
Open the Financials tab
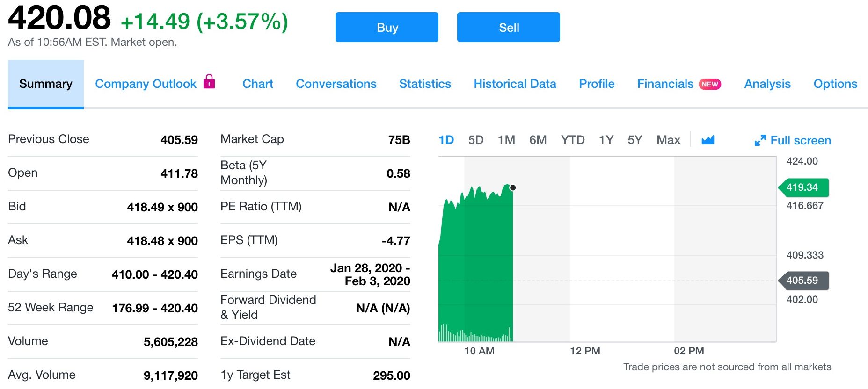tap(665, 84)
